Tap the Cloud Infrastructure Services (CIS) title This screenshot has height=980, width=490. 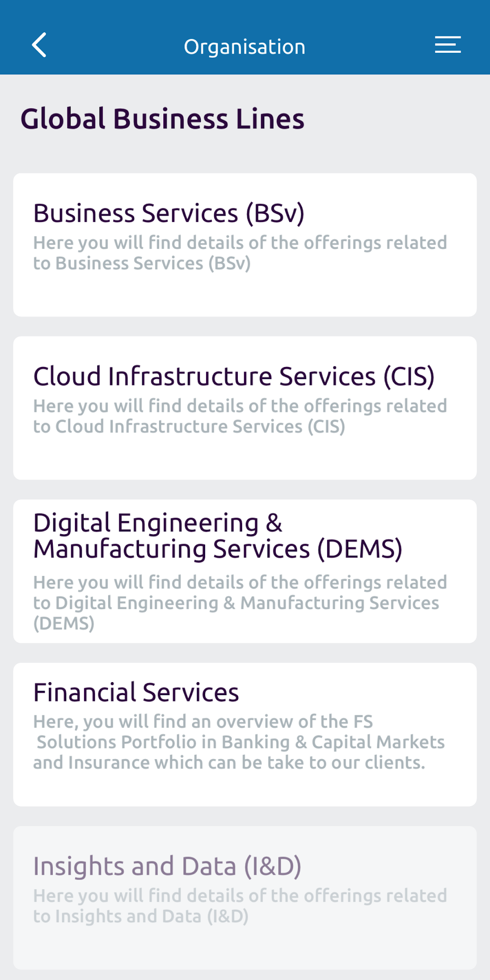(x=234, y=376)
